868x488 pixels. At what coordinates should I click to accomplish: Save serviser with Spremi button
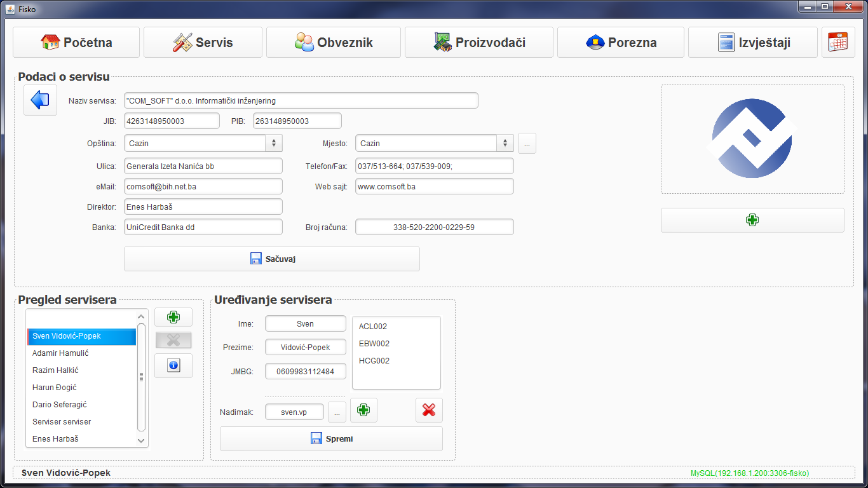pos(331,438)
